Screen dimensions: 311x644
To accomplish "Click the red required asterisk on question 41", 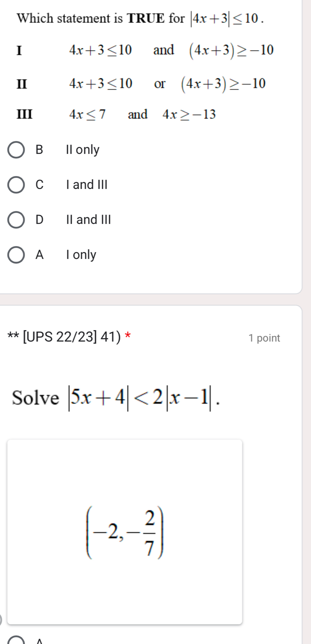I will pos(128,336).
